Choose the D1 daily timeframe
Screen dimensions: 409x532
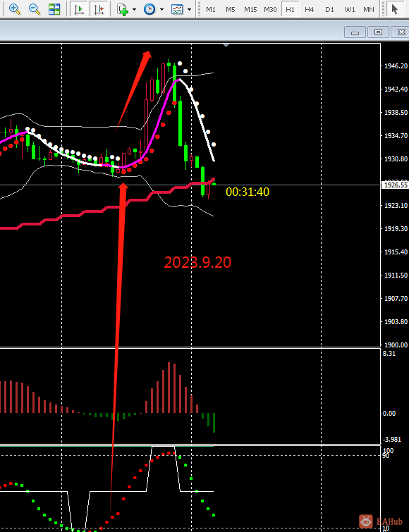click(x=329, y=9)
